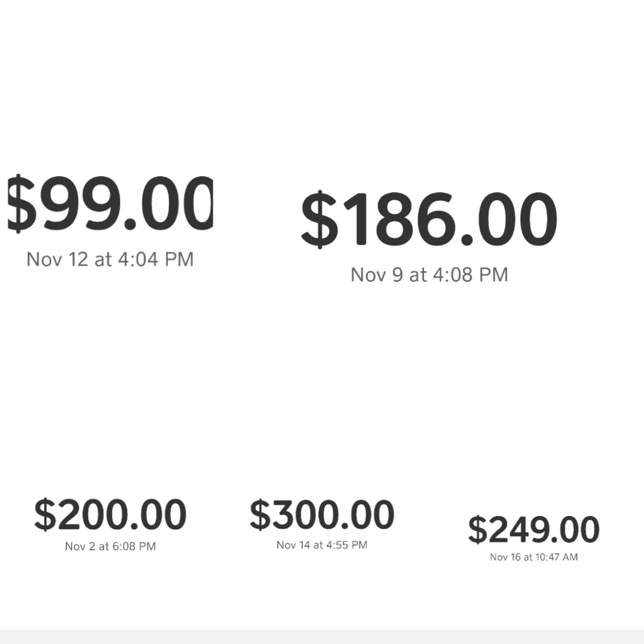Click the Nov 9 at 4:08 PM timestamp
The height and width of the screenshot is (644, 644).
[x=429, y=275]
